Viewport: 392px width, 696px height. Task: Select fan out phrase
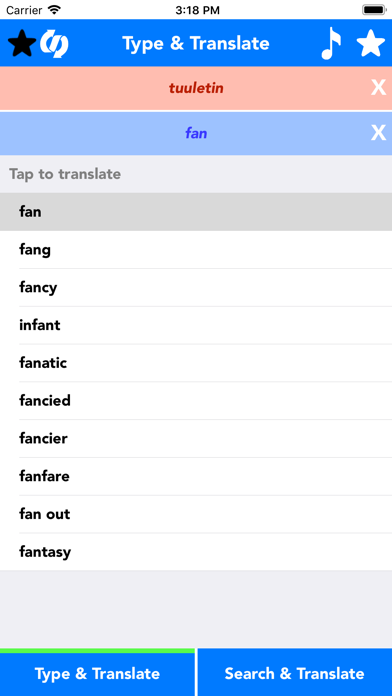196,514
